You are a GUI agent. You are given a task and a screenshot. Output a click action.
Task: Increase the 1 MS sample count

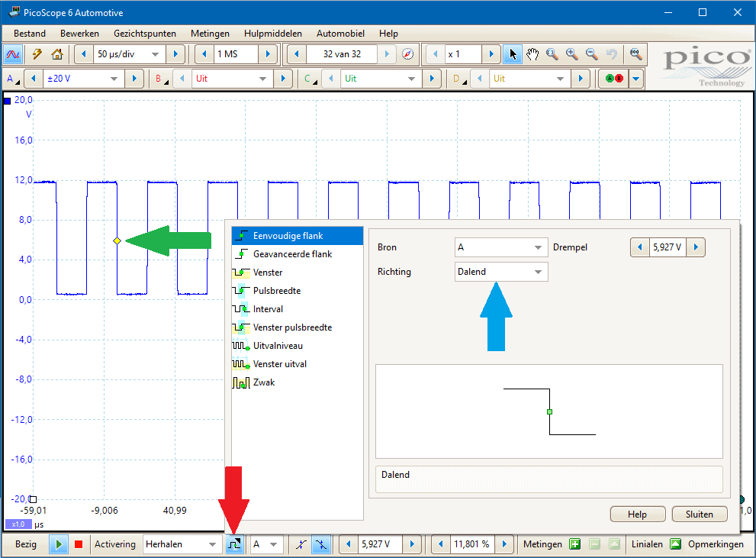point(268,54)
